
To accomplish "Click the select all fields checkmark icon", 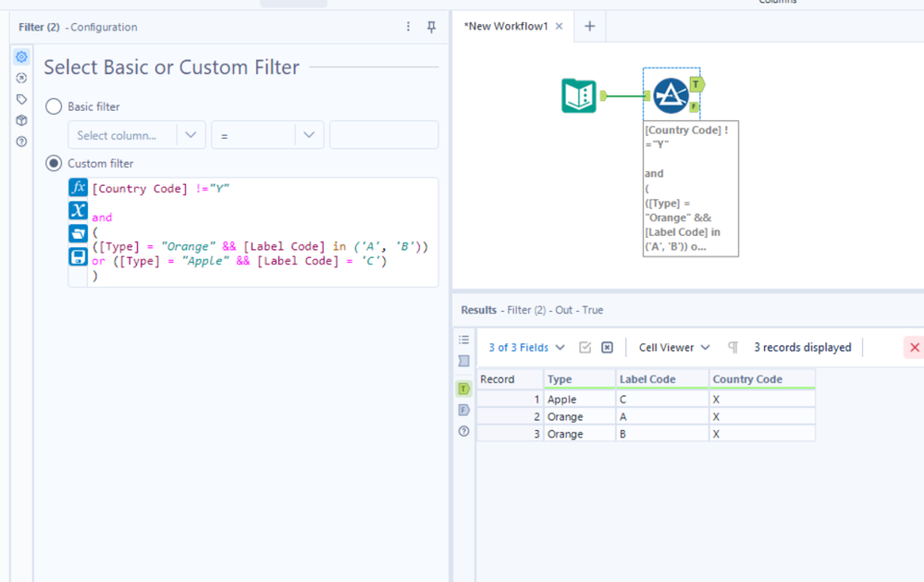I will [585, 347].
